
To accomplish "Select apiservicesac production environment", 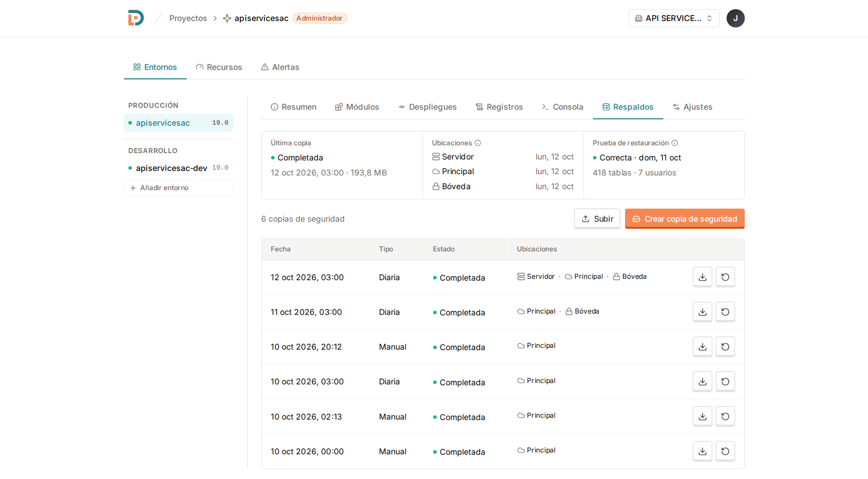I will pyautogui.click(x=179, y=123).
